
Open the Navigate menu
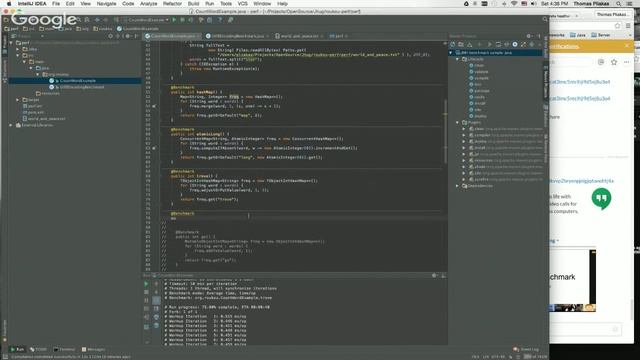point(106,4)
